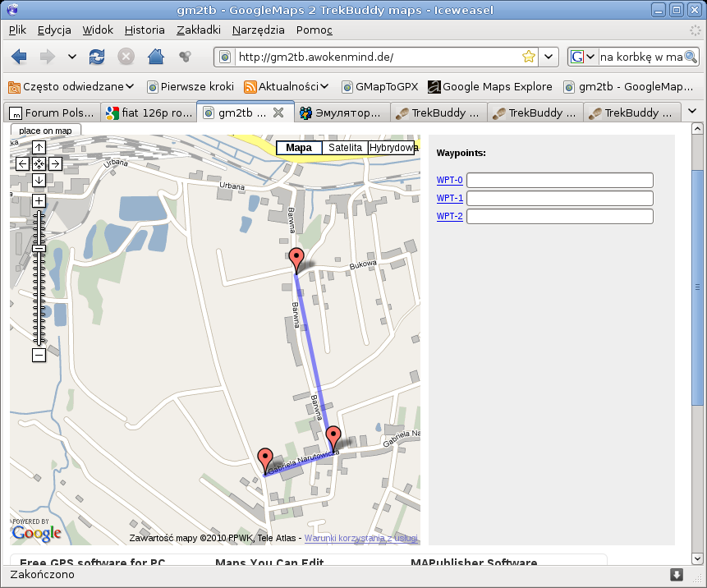Zoom in the map with plus button
This screenshot has height=588, width=707.
[39, 200]
